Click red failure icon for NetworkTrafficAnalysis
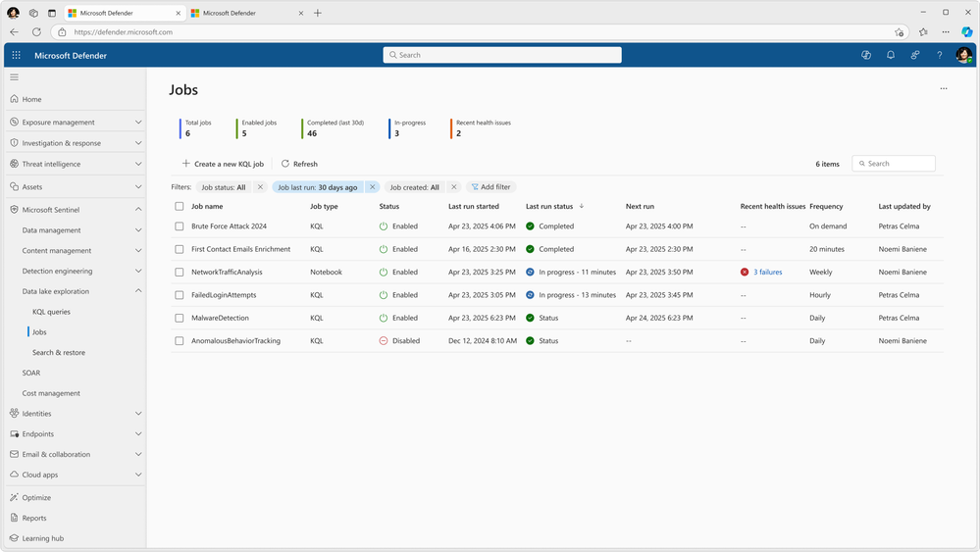980x552 pixels. (745, 273)
